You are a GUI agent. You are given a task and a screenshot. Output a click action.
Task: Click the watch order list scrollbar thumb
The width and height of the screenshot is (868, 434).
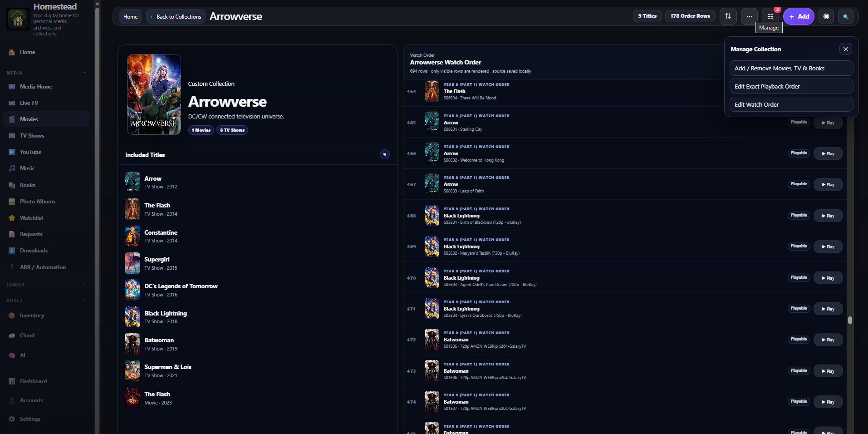[850, 320]
